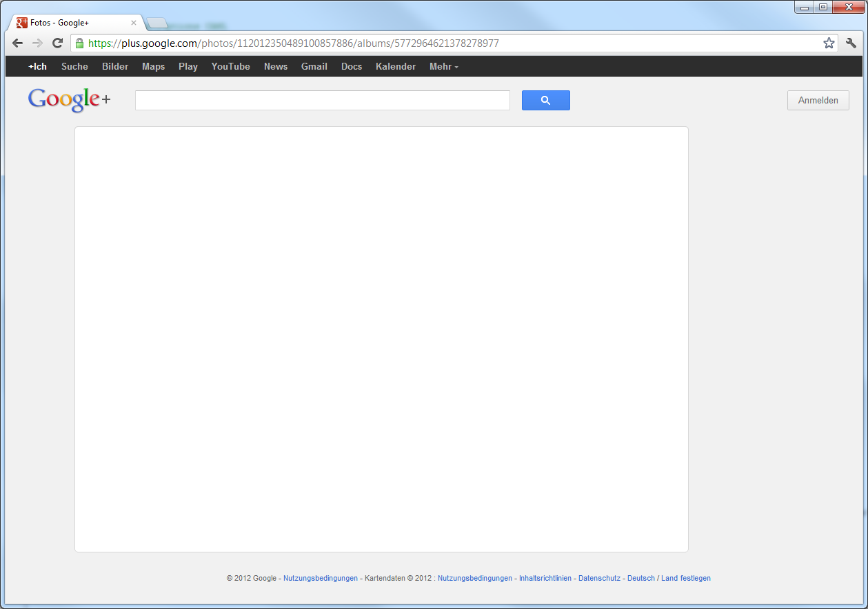
Task: Open Gmail in the Google bar
Action: coord(314,67)
